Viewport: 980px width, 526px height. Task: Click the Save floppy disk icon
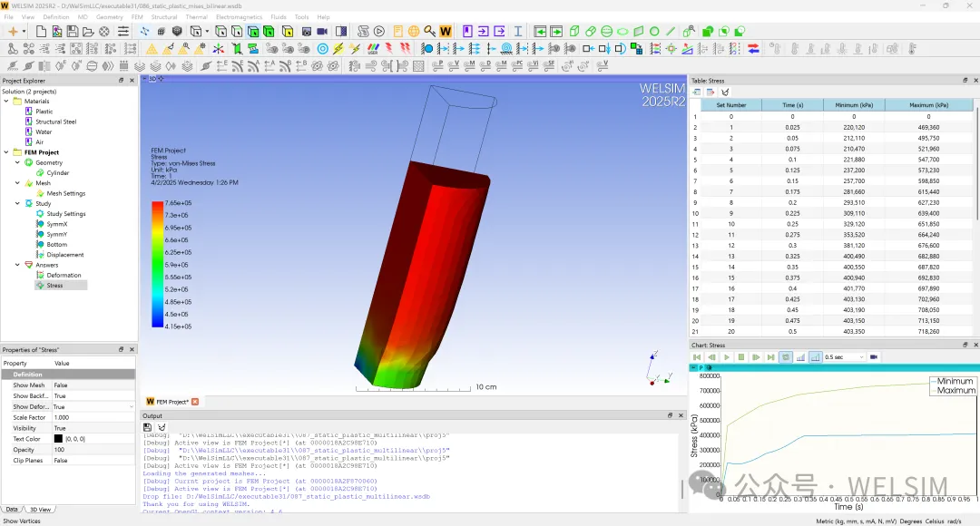pyautogui.click(x=73, y=31)
